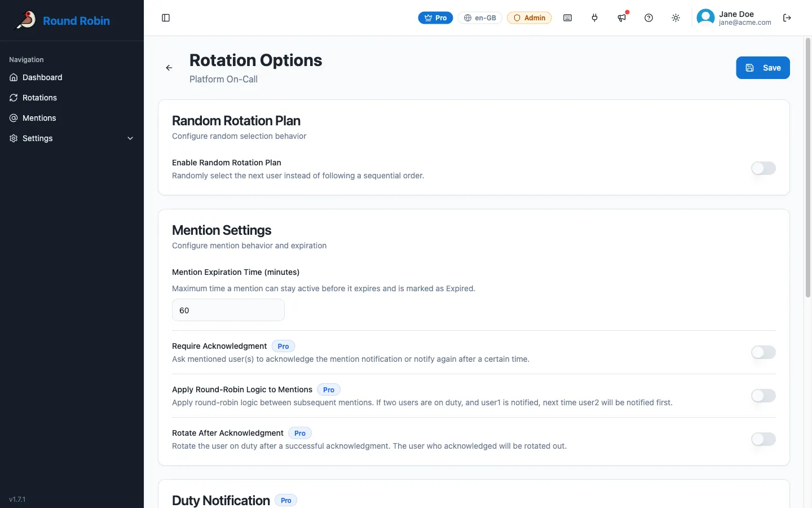
Task: Open the help question mark icon
Action: click(x=649, y=18)
